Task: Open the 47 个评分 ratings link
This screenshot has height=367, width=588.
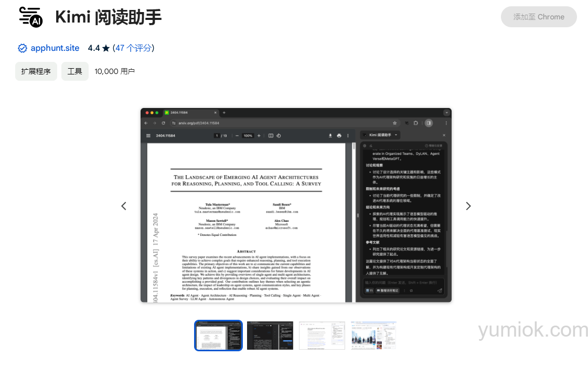Action: point(133,48)
